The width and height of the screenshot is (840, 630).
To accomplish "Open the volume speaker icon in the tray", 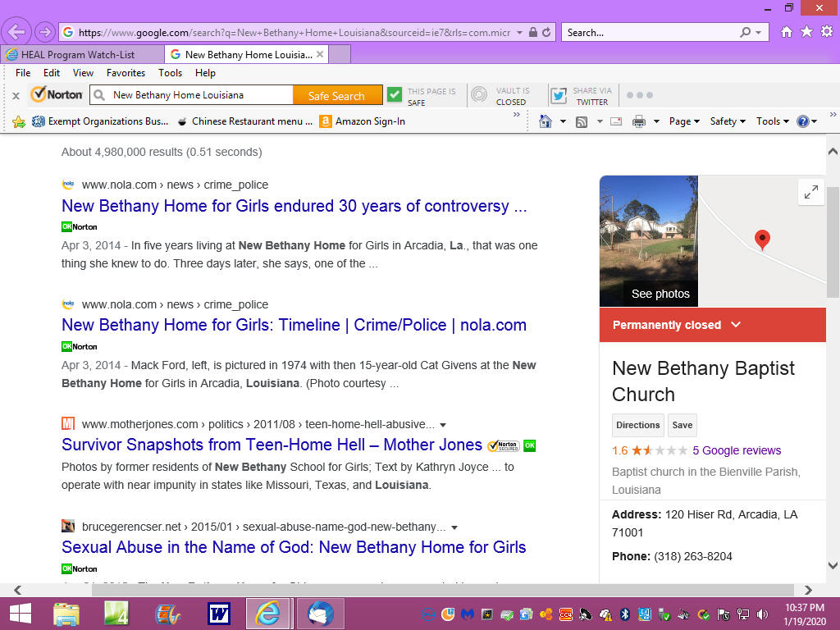I will [x=762, y=614].
